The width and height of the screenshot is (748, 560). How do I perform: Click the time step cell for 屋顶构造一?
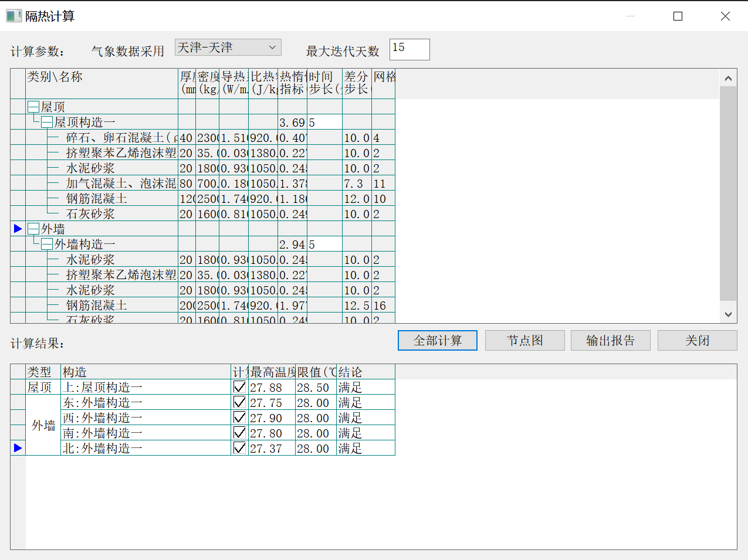click(324, 123)
